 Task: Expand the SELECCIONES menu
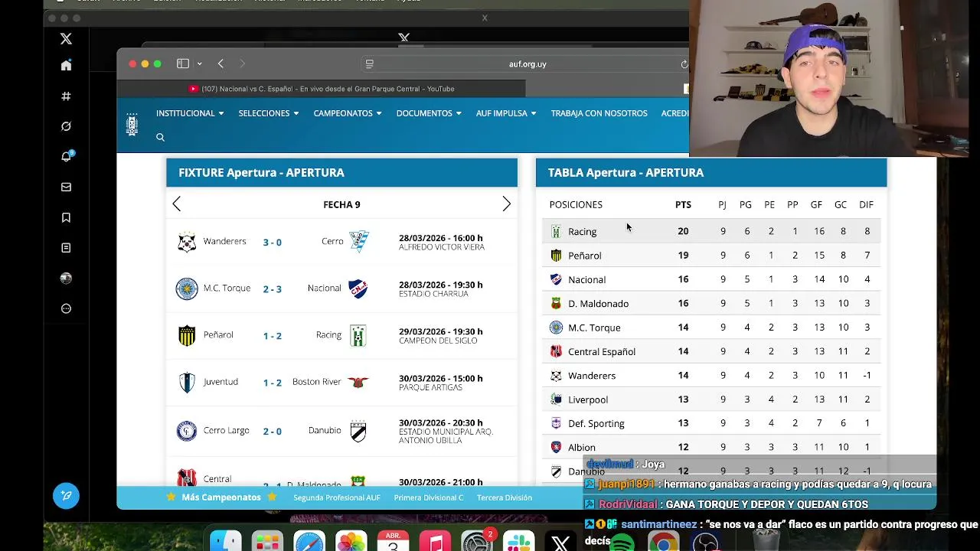[268, 113]
